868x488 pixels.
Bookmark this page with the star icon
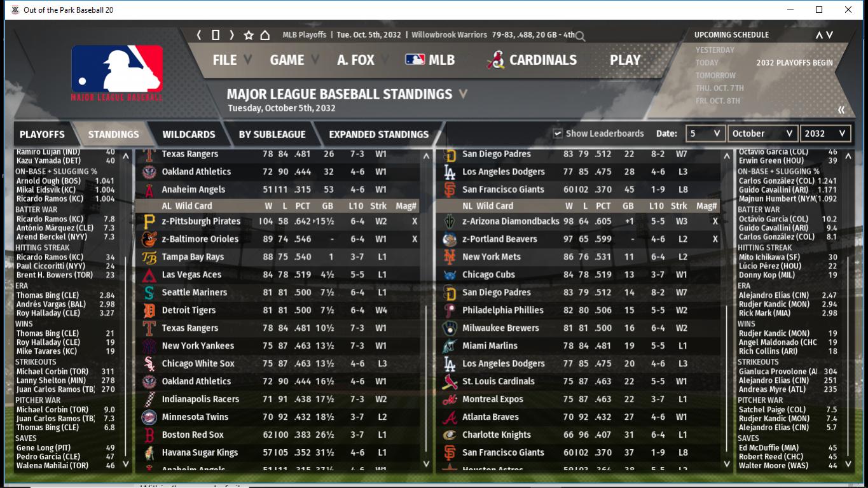pyautogui.click(x=249, y=35)
